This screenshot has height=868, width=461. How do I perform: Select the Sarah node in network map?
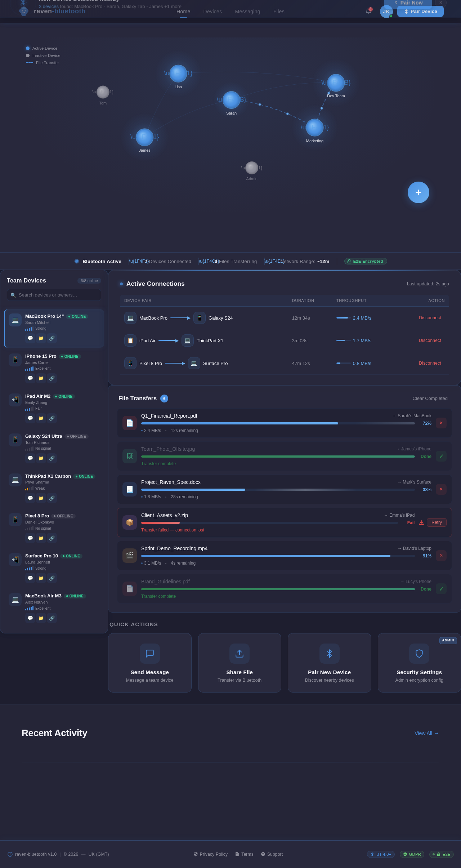pyautogui.click(x=231, y=100)
